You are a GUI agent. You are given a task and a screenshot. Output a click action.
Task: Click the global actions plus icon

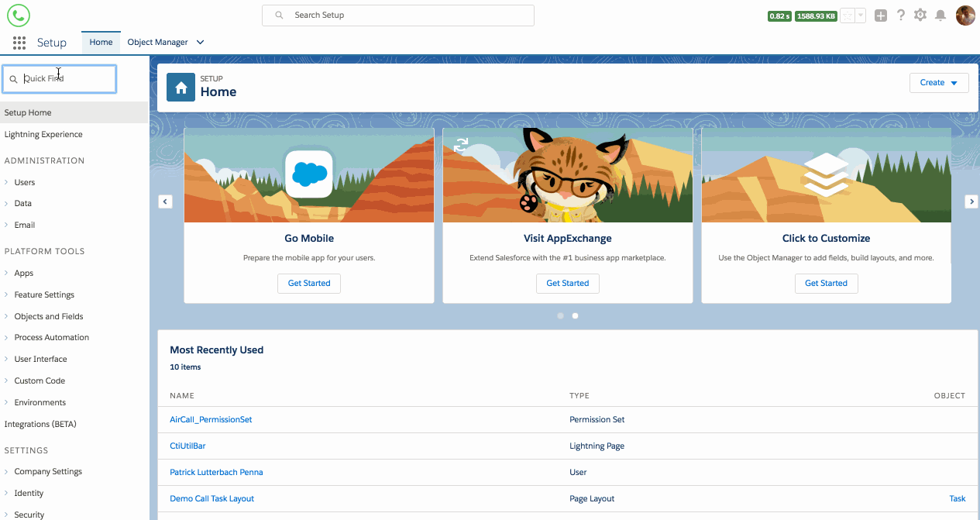click(x=880, y=15)
